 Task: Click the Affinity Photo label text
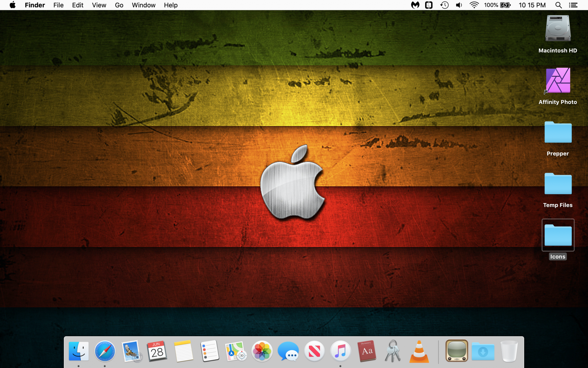[558, 102]
